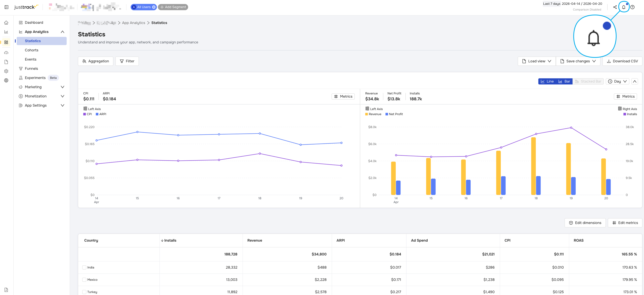The width and height of the screenshot is (644, 295).
Task: Open the help question mark icon
Action: coord(632,7)
